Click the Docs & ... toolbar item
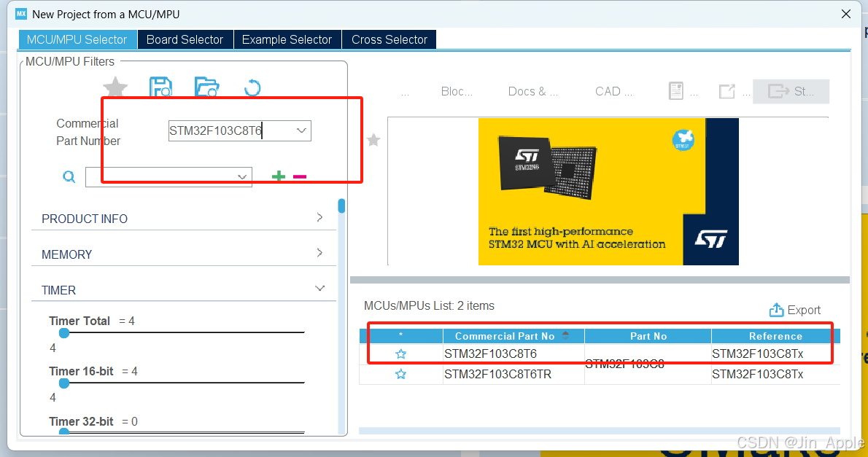 533,91
